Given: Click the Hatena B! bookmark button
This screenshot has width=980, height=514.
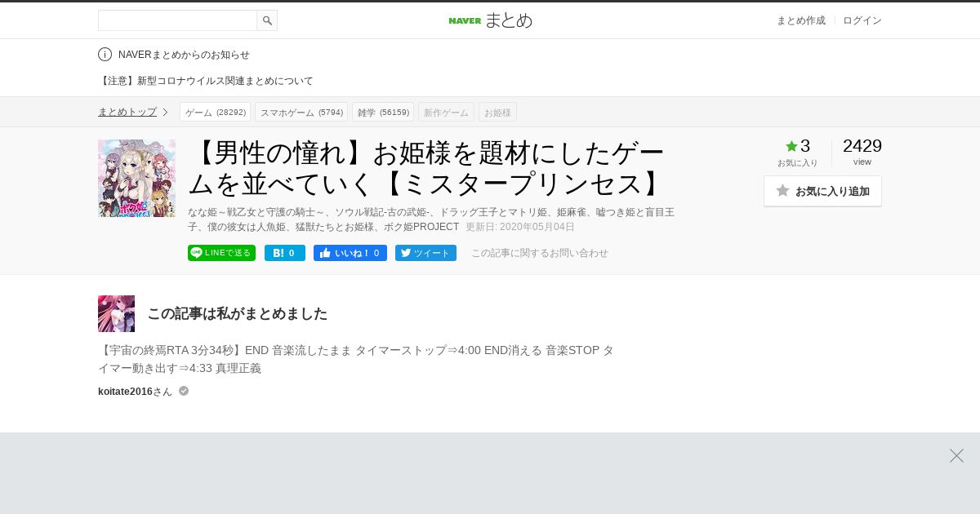Looking at the screenshot, I should coord(285,253).
